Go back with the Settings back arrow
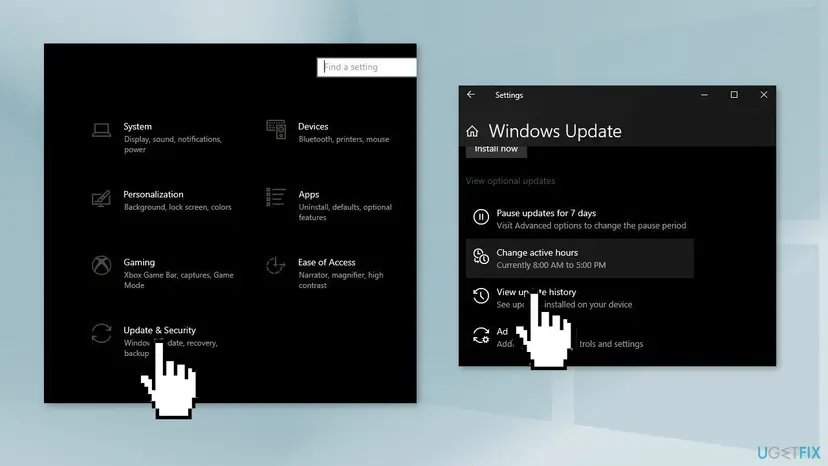 [471, 95]
